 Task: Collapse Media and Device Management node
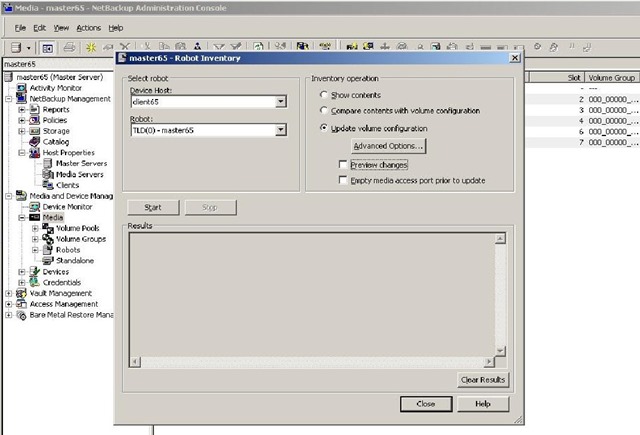(x=9, y=196)
